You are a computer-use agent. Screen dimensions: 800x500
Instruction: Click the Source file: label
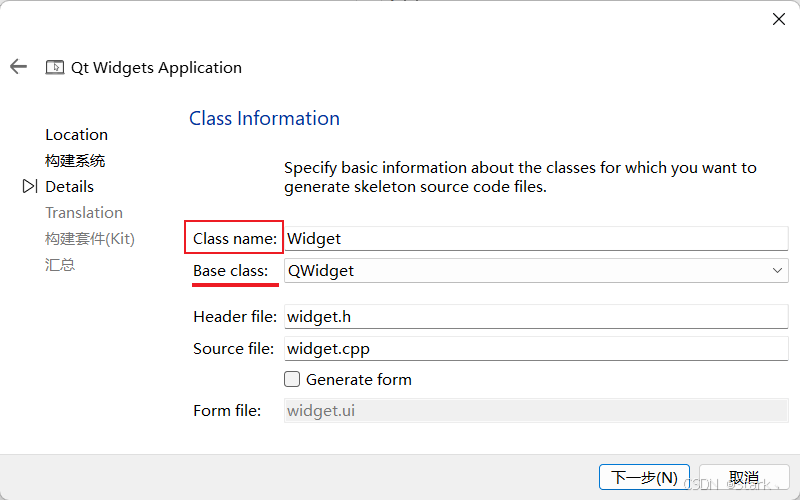(234, 348)
